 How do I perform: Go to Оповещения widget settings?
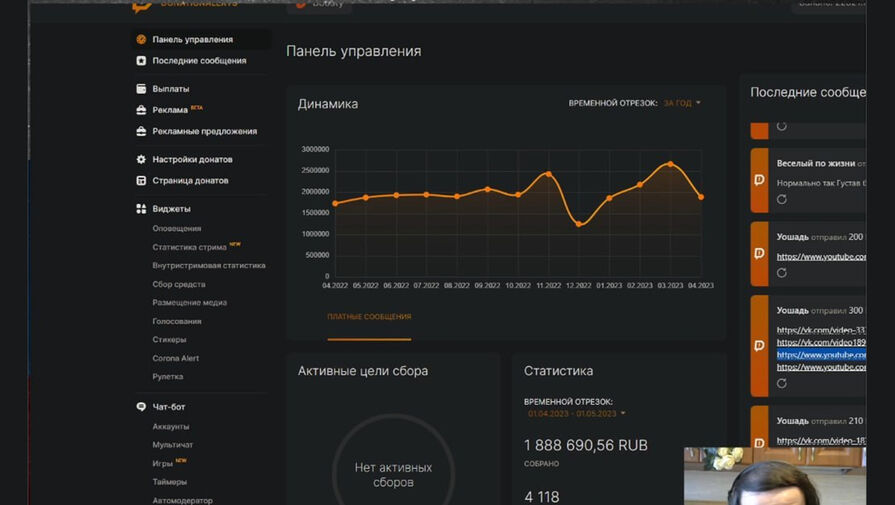tap(176, 229)
